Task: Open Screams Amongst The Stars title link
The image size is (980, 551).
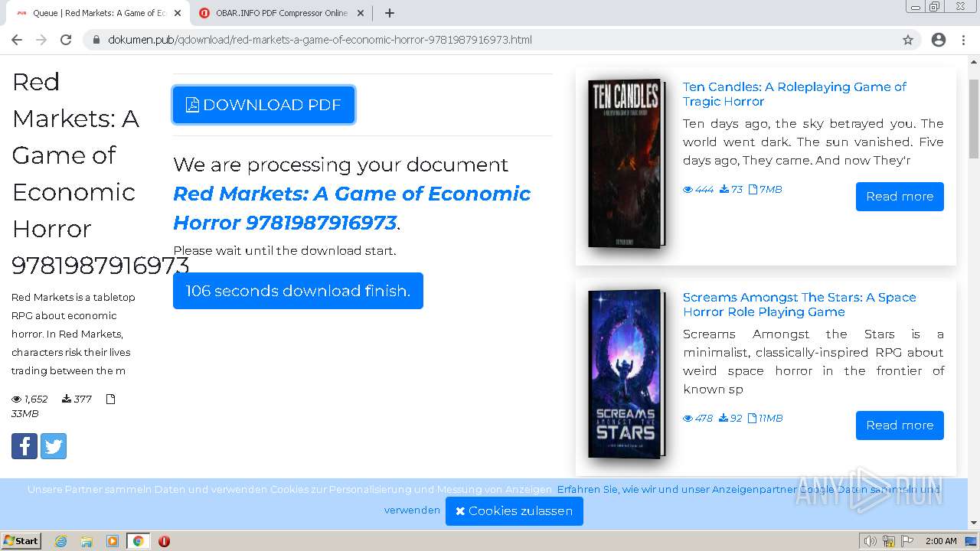Action: 799,305
